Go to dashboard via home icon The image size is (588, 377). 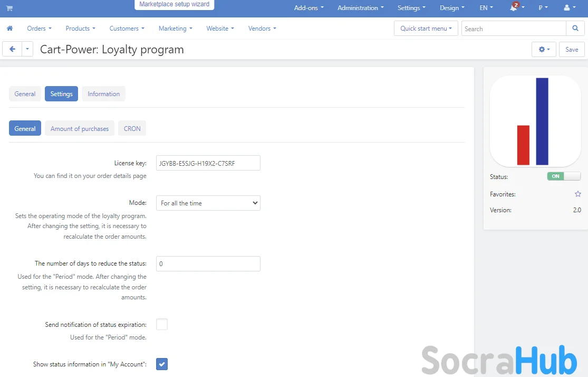[9, 29]
